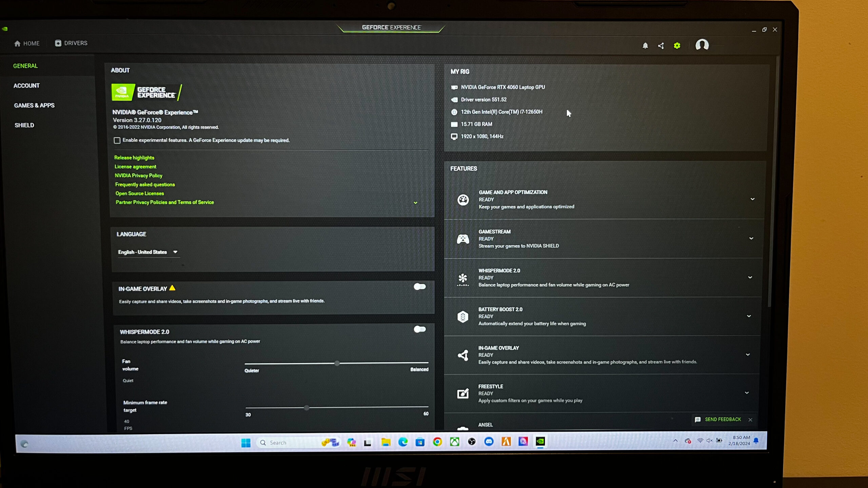Click the Freestyle camera filter icon
This screenshot has width=868, height=488.
pyautogui.click(x=463, y=393)
